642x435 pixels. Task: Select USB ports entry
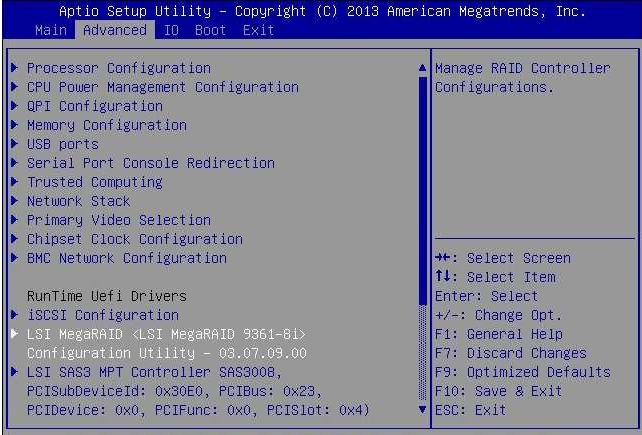(63, 144)
